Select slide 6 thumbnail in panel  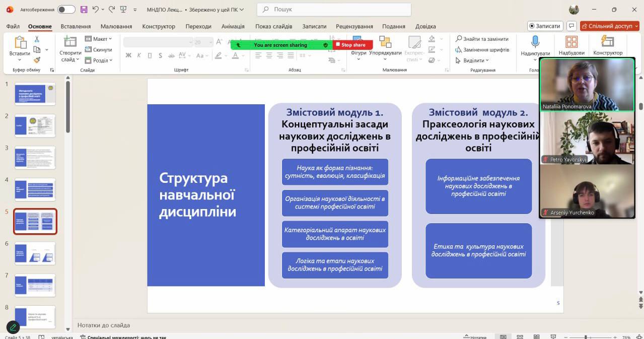[x=35, y=253]
